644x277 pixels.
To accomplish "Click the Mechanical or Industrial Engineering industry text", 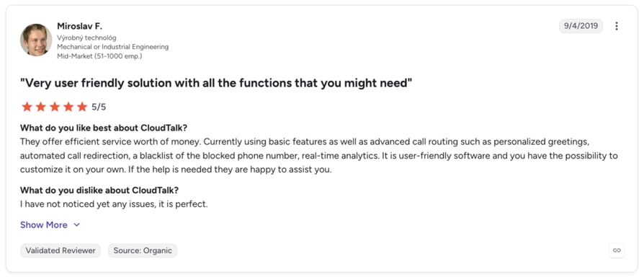I will (113, 47).
